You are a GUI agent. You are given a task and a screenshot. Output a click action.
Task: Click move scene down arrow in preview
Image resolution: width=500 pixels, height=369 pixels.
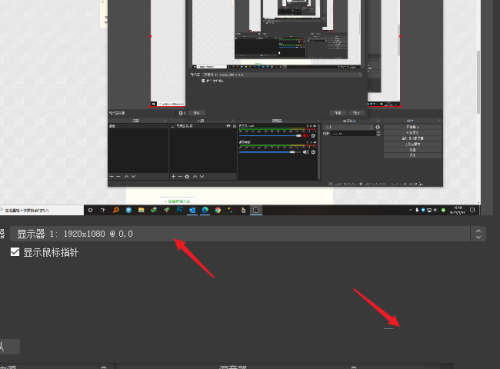click(133, 176)
